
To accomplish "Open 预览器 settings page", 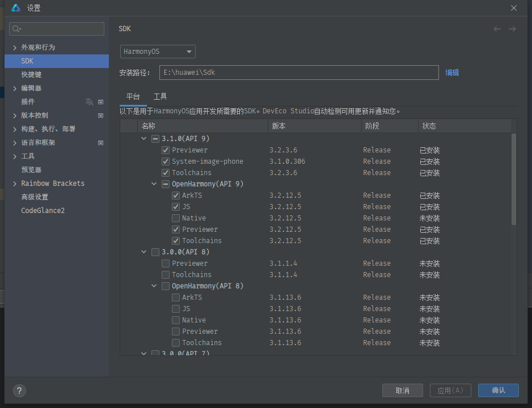I will 31,170.
